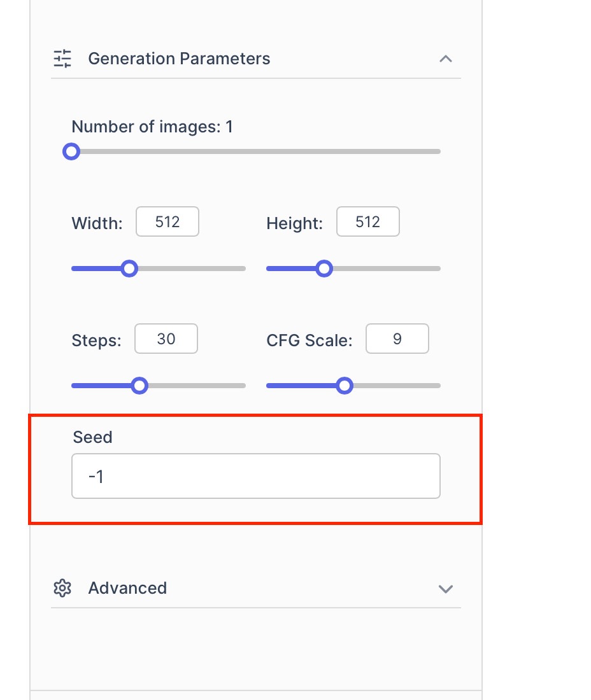Click the Height slider handle
The image size is (591, 700).
click(324, 269)
